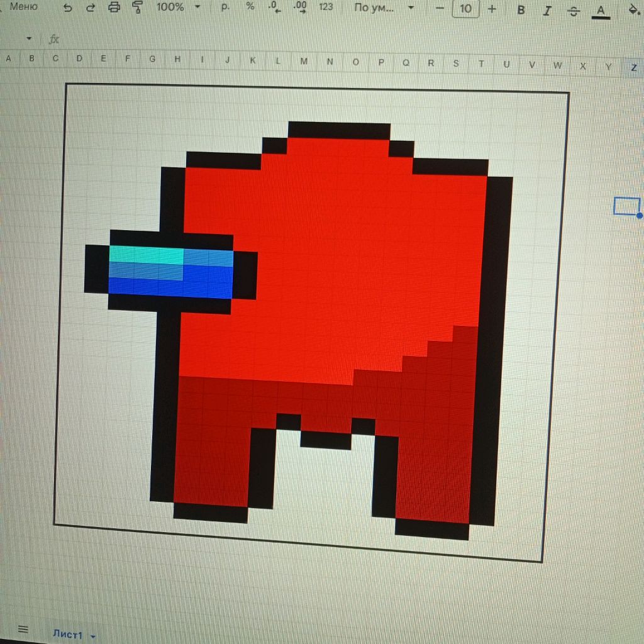Screen dimensions: 644x644
Task: Open the font dropdown По ум...
Action: (x=384, y=8)
